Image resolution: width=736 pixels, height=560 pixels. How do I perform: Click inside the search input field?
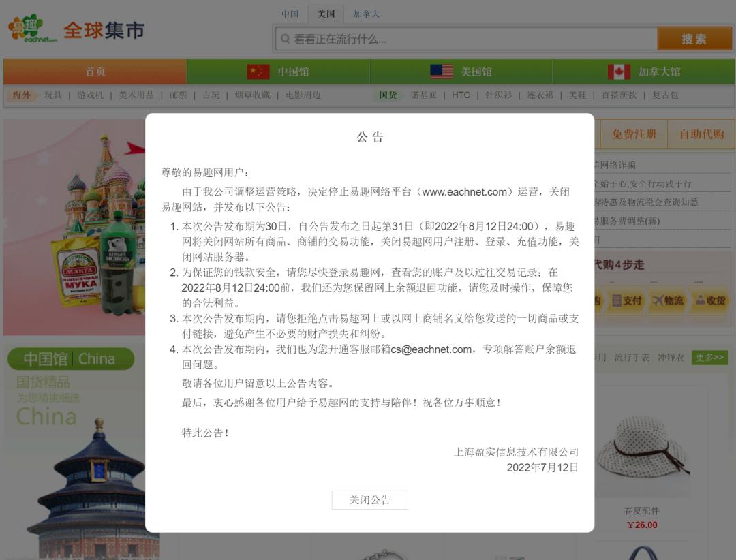pyautogui.click(x=443, y=39)
